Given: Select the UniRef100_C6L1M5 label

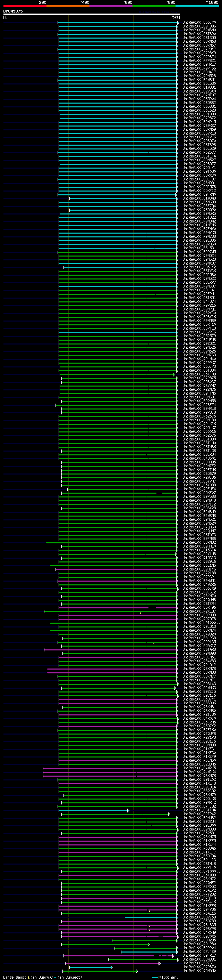Looking at the screenshot, I should [x=199, y=565].
